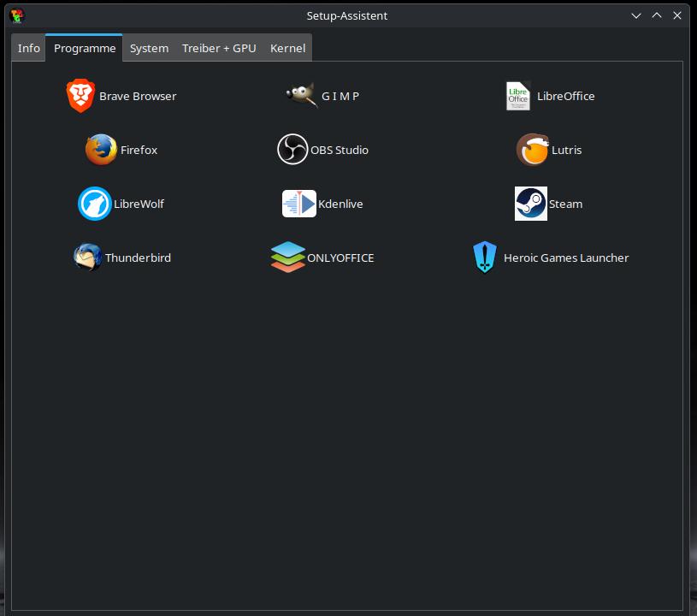This screenshot has height=616, width=697.
Task: Open the System tab
Action: (x=149, y=48)
